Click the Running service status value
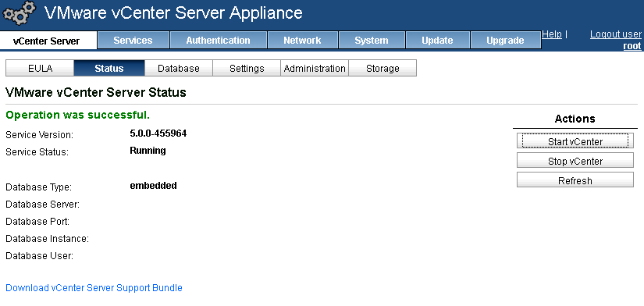The width and height of the screenshot is (644, 306). coord(148,151)
